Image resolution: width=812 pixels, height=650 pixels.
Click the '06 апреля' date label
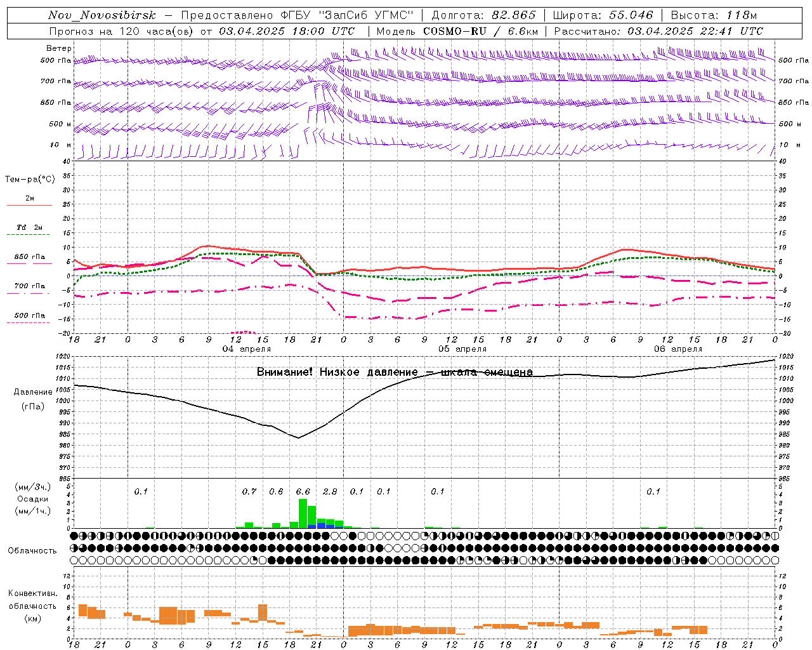678,349
